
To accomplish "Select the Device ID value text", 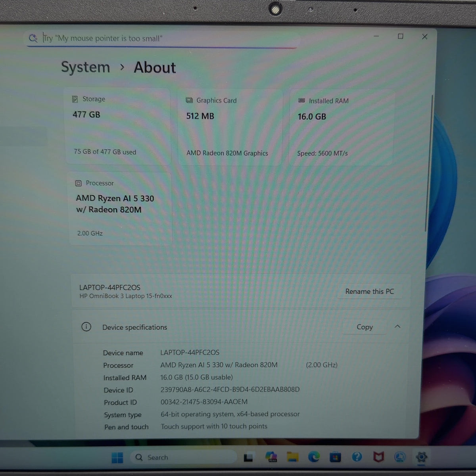I will [230, 390].
